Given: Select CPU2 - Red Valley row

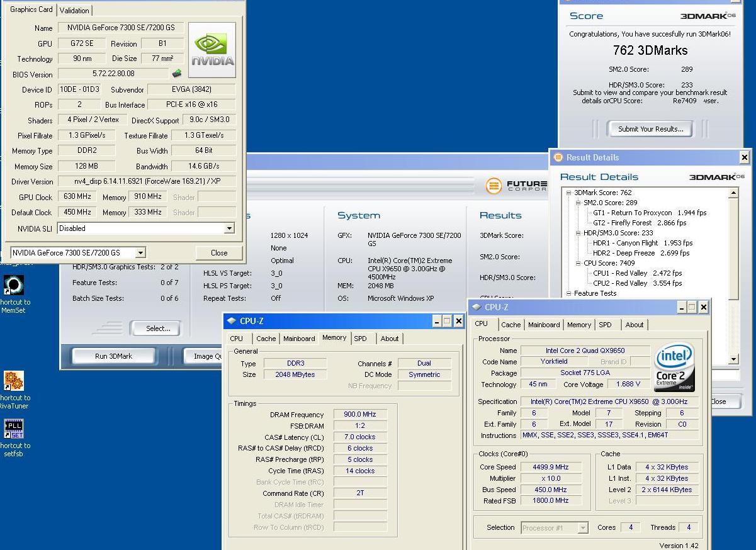Looking at the screenshot, I should pyautogui.click(x=637, y=283).
